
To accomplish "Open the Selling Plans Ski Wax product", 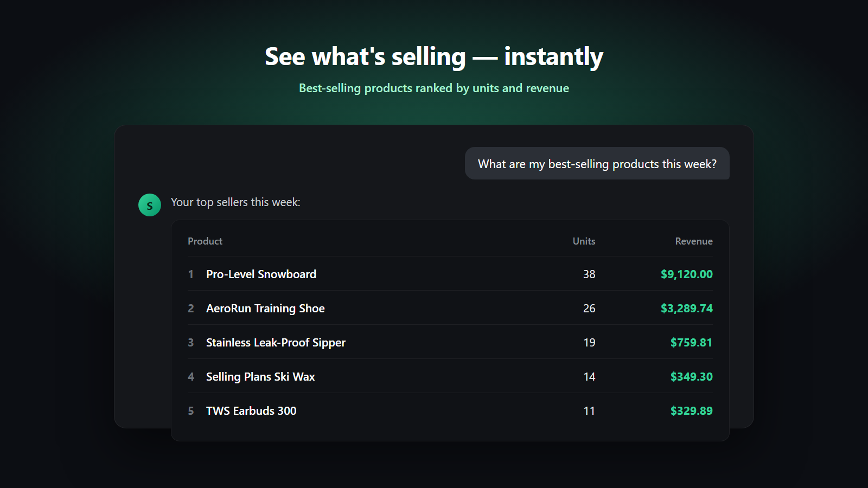I will (260, 377).
